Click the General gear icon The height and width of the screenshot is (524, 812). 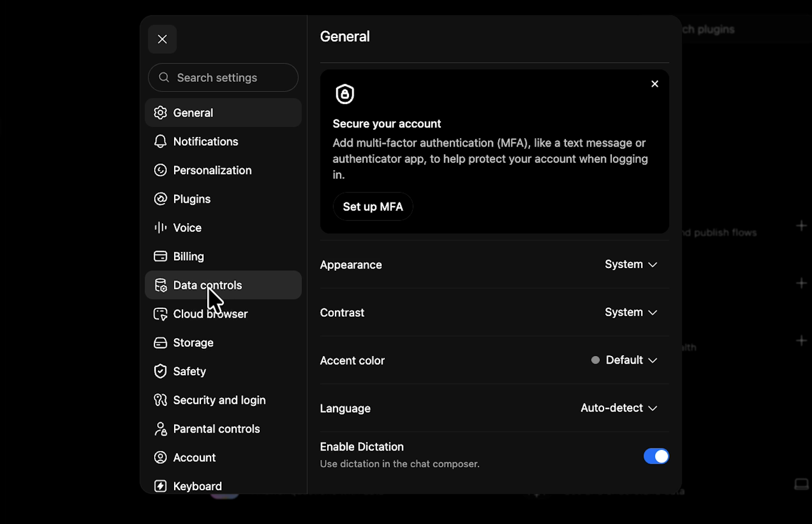coord(160,113)
